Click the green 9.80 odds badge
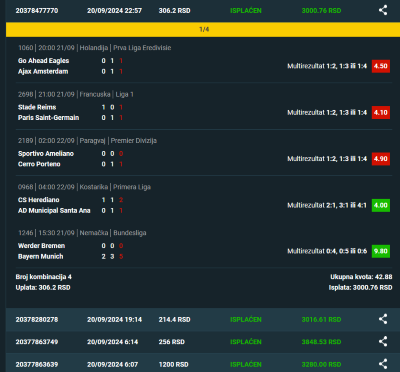The image size is (400, 372). (x=381, y=251)
